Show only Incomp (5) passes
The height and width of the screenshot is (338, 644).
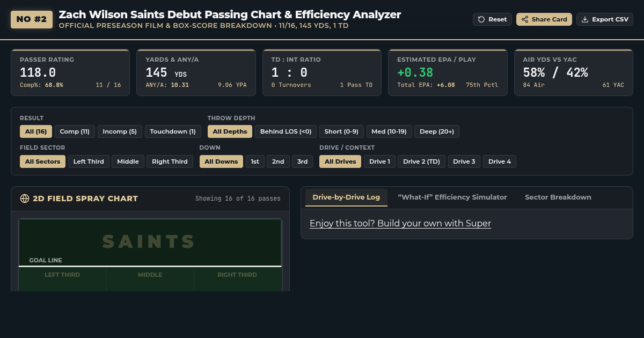[x=120, y=131]
